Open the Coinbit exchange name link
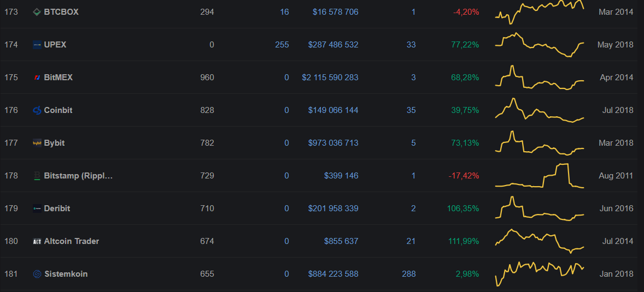This screenshot has height=292, width=644. click(58, 110)
